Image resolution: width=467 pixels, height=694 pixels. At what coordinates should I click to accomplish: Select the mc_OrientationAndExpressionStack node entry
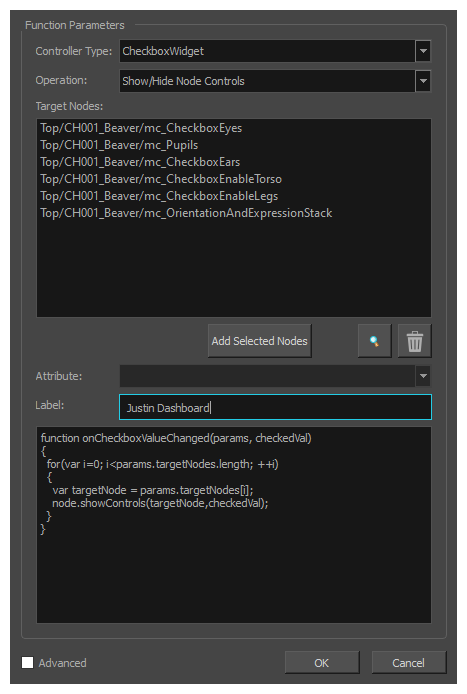point(186,213)
